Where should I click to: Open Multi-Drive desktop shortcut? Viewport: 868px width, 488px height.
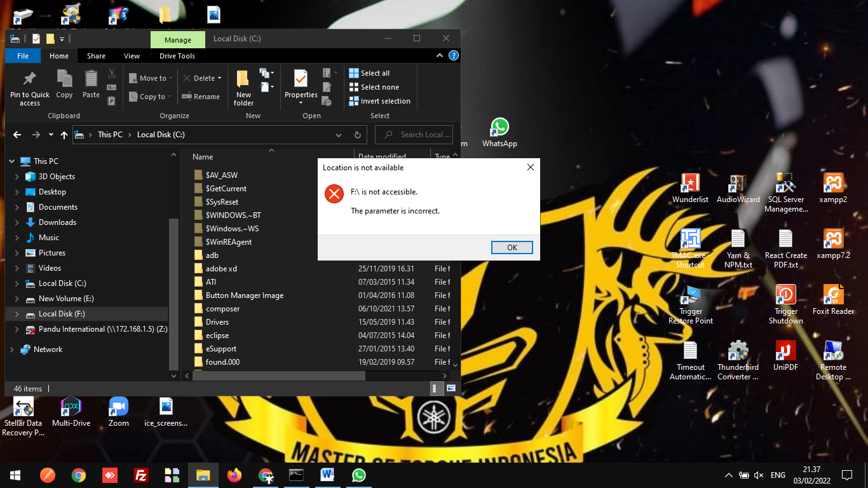tap(71, 412)
